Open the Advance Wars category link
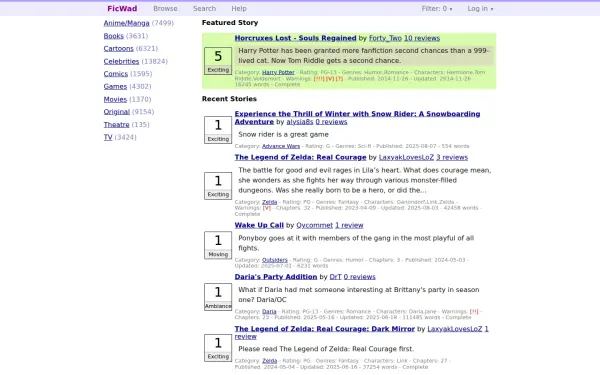 point(281,146)
